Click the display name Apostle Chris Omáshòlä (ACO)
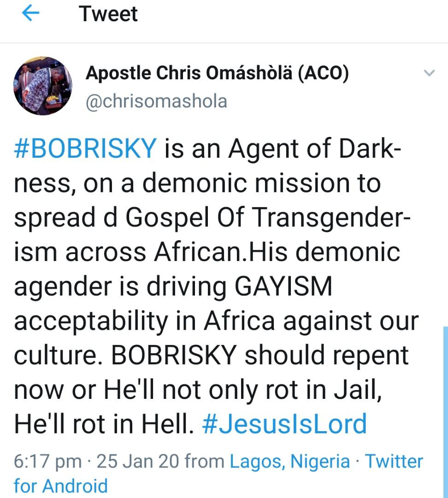Screen dimensions: 448x498 click(217, 73)
